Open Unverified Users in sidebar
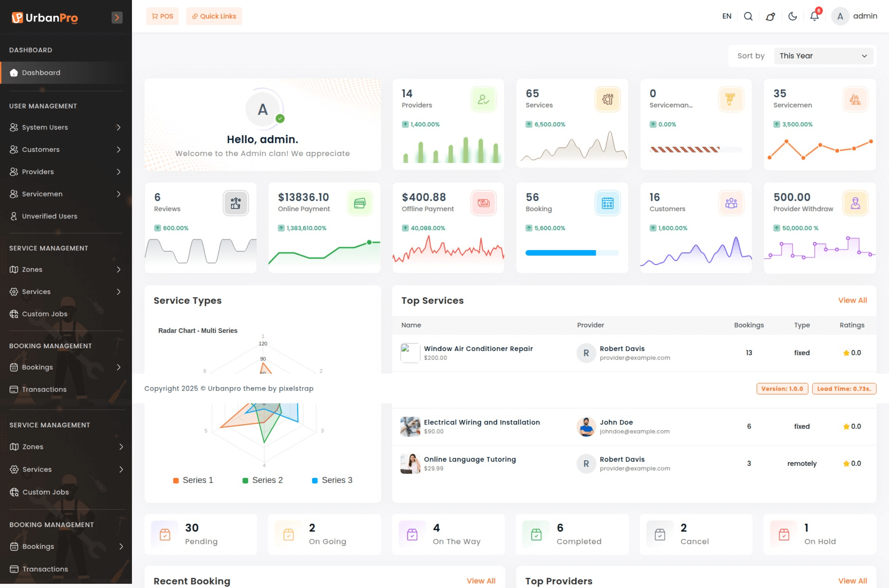The image size is (889, 588). [49, 216]
